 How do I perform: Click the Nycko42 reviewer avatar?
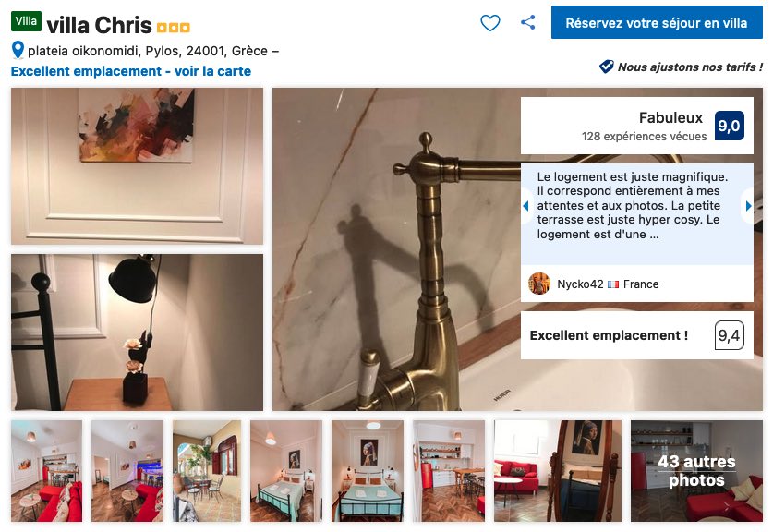coord(539,284)
